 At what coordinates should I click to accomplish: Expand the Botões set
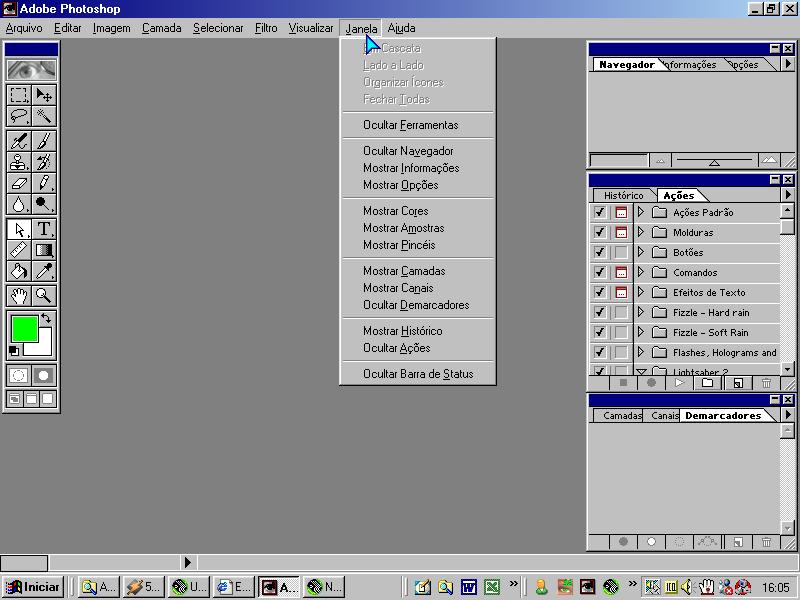click(641, 252)
